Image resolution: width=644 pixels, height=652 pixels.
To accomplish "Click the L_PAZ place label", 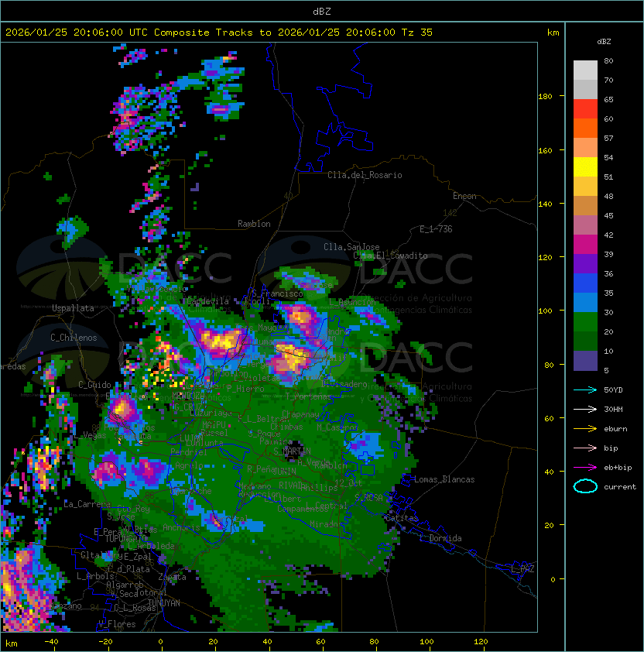I will [x=522, y=569].
